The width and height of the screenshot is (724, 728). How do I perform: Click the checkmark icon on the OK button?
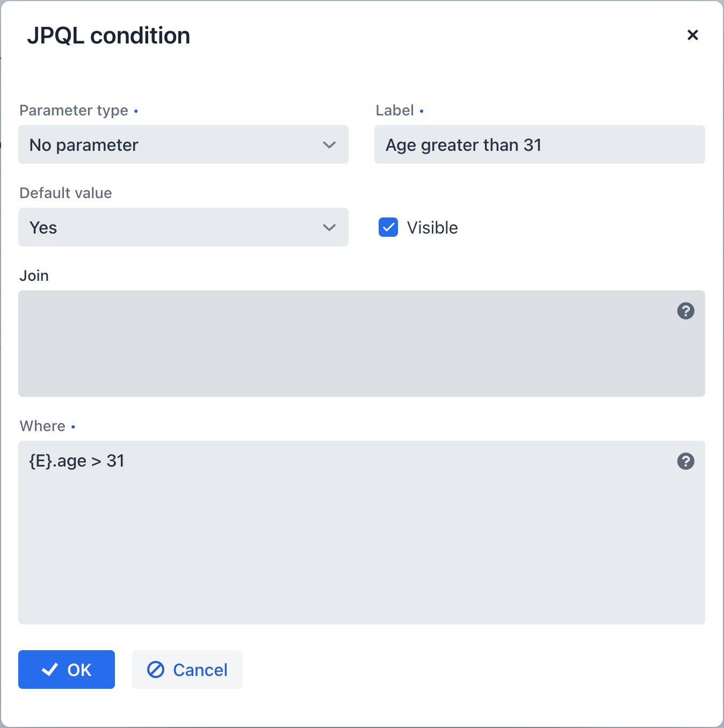click(x=50, y=669)
